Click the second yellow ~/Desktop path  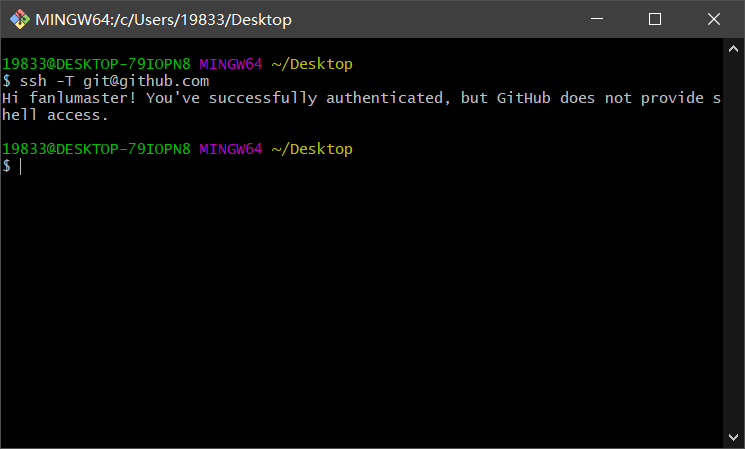tap(312, 149)
